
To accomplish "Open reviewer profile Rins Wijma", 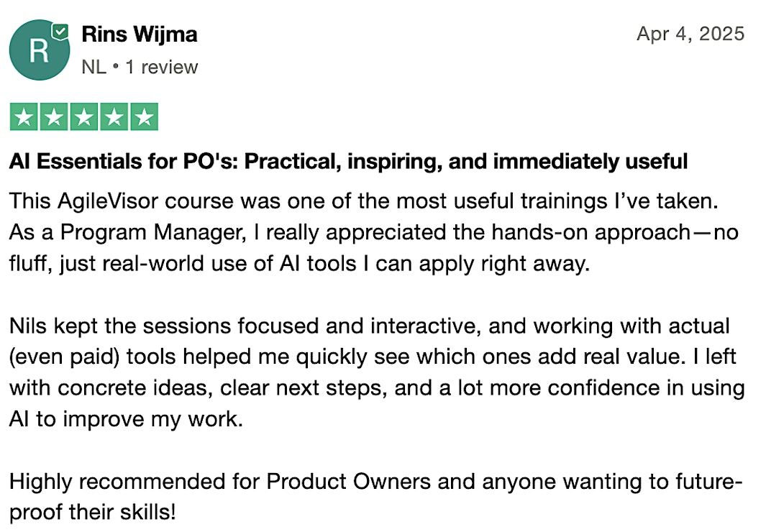I will [139, 34].
